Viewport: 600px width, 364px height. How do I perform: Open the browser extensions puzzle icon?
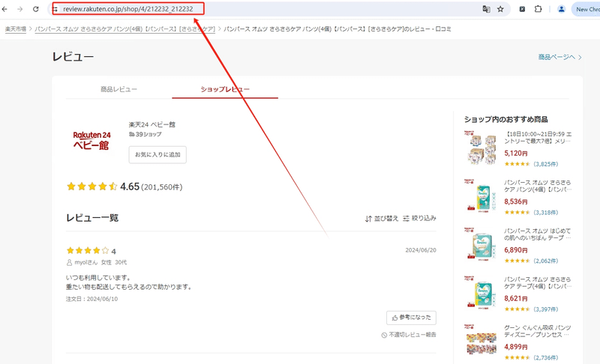click(538, 9)
